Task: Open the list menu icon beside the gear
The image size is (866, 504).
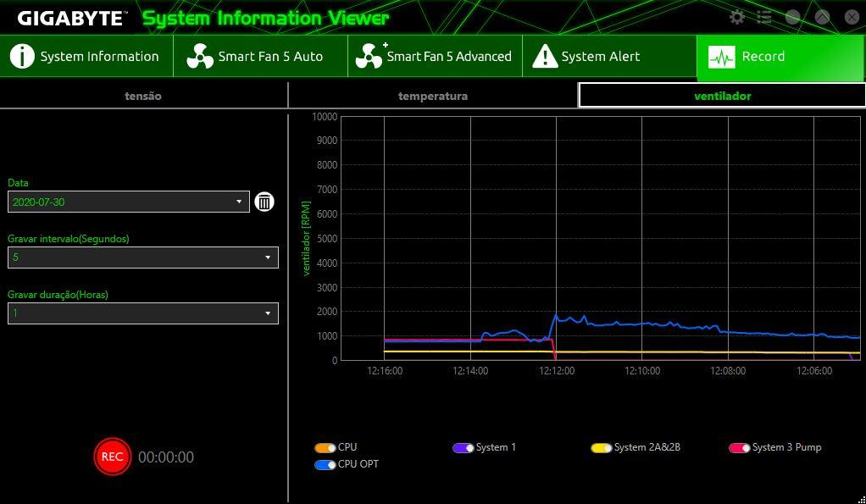Action: pos(764,17)
